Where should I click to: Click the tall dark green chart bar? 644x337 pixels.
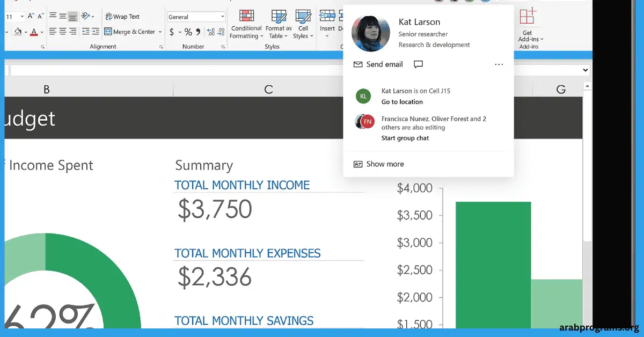pyautogui.click(x=493, y=265)
